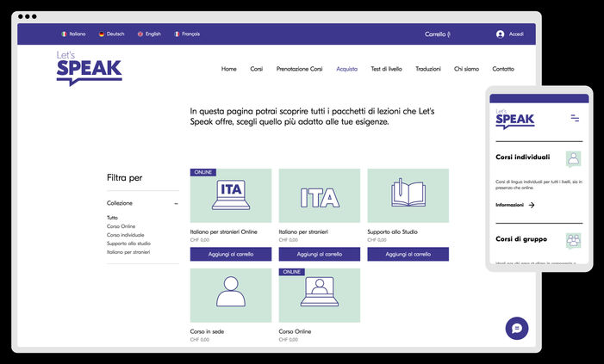Collapse the Collezione filter section
This screenshot has width=604, height=364.
pyautogui.click(x=176, y=203)
